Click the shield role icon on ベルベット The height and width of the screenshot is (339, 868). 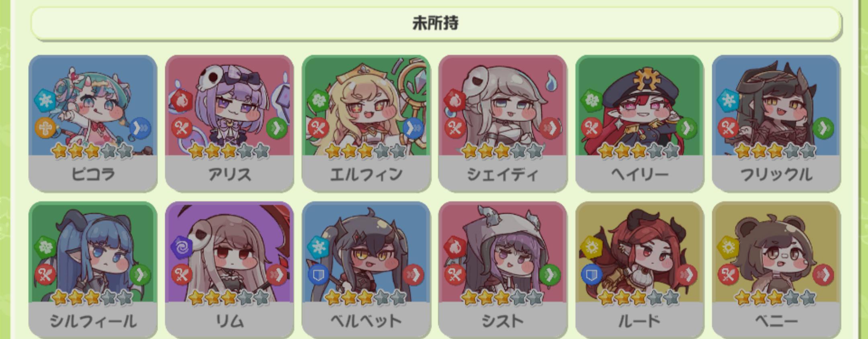318,275
